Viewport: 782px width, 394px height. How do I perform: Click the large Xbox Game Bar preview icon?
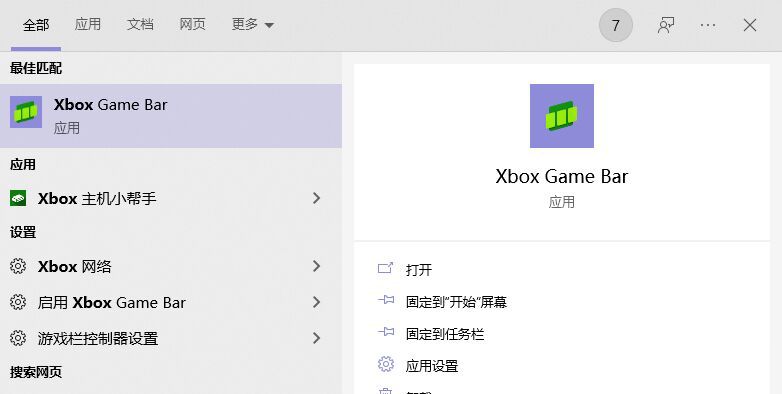[562, 116]
